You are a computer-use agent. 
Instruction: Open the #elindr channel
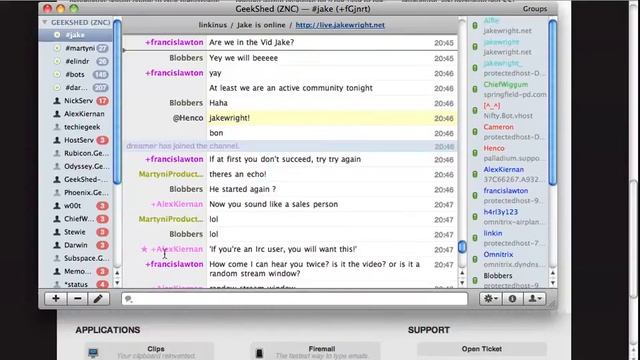tap(77, 61)
